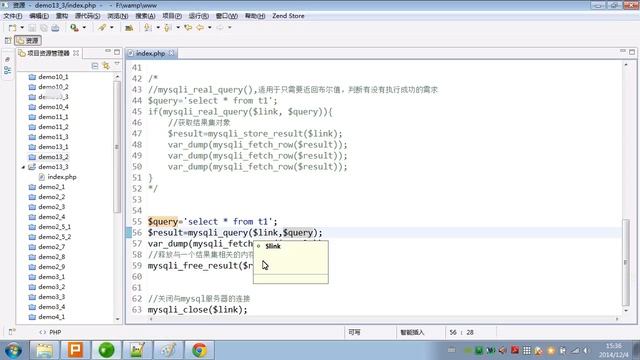Open the New file dropdown arrow

tap(22, 28)
